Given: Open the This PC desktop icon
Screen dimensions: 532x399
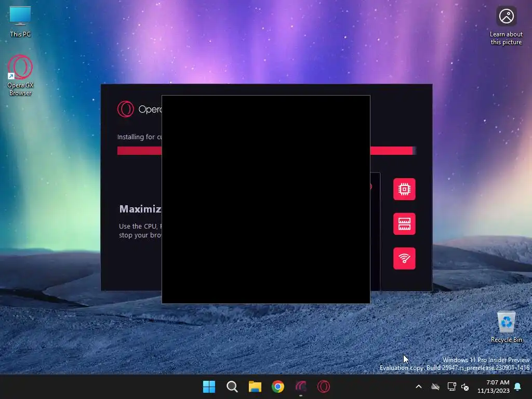Looking at the screenshot, I should point(20,22).
